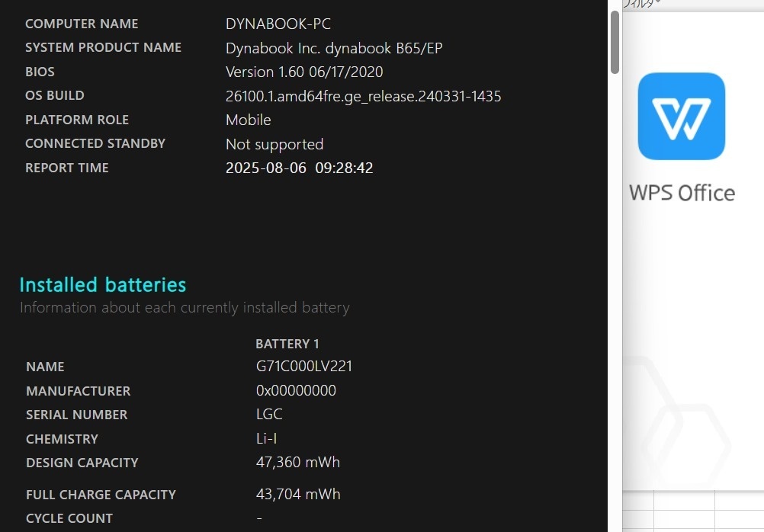Click the Mobile platform role value
The height and width of the screenshot is (532, 764).
(248, 120)
